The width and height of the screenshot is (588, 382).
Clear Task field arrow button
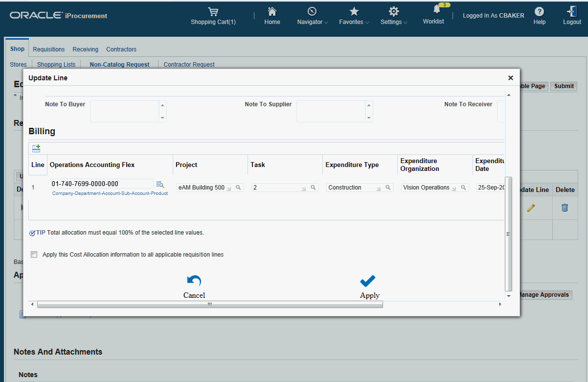304,188
